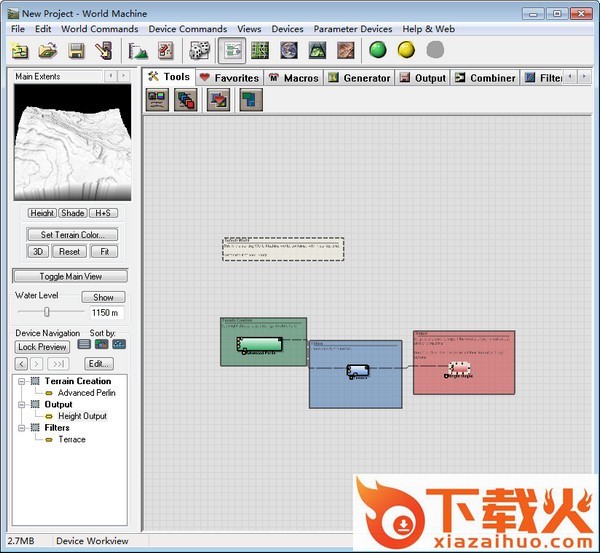Select the teal blocks tool icon

click(x=251, y=100)
